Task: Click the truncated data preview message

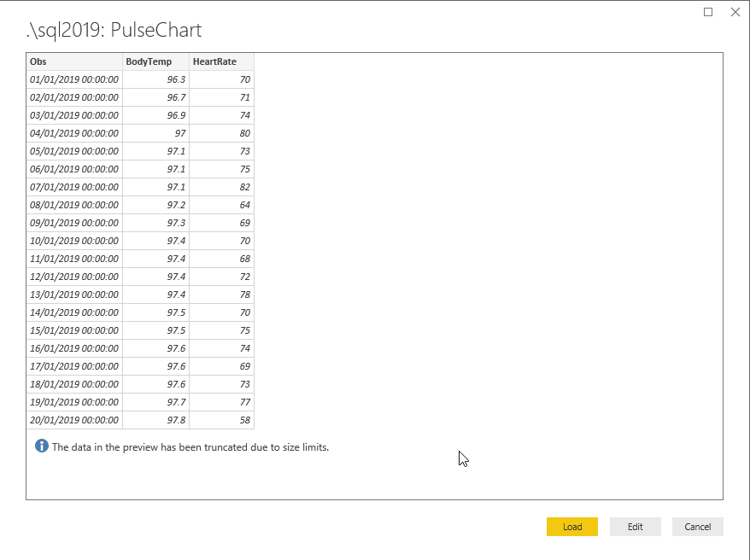Action: point(190,447)
